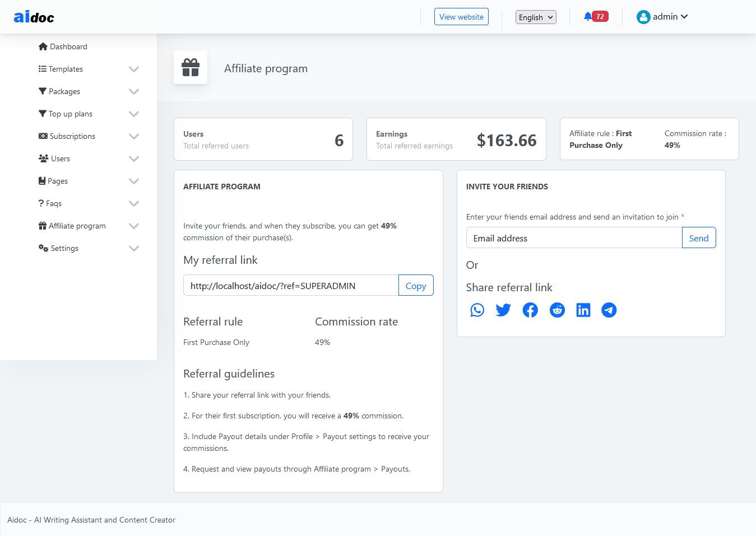Open the notifications bell icon
The width and height of the screenshot is (756, 536).
pos(587,17)
